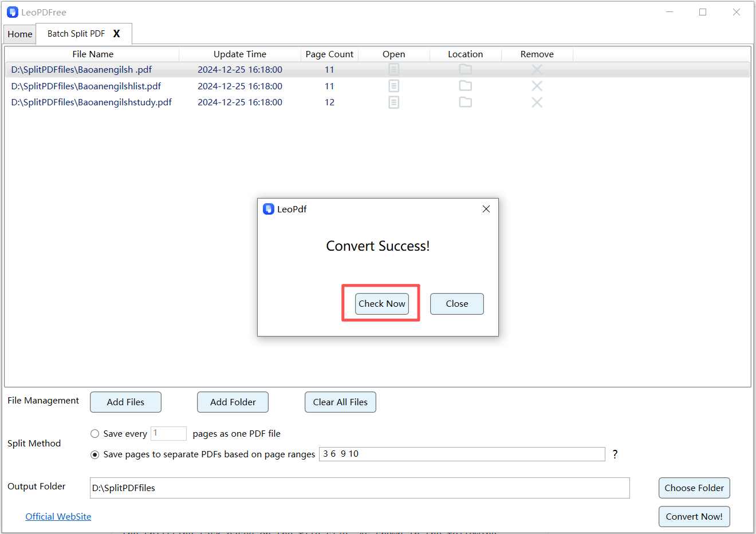Remove Baoanengilshstudy.pdf with its X icon
Image resolution: width=756 pixels, height=534 pixels.
537,102
